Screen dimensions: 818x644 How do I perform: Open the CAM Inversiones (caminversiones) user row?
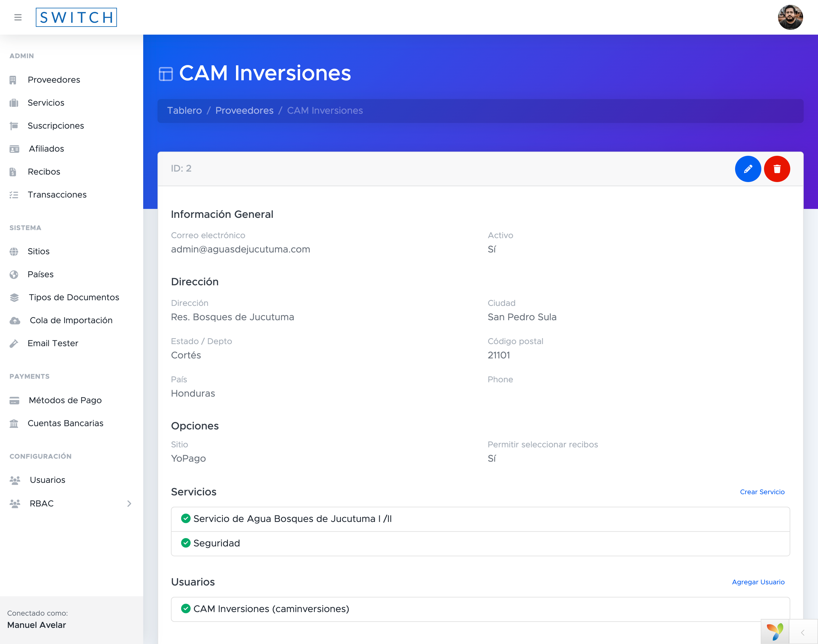click(271, 608)
